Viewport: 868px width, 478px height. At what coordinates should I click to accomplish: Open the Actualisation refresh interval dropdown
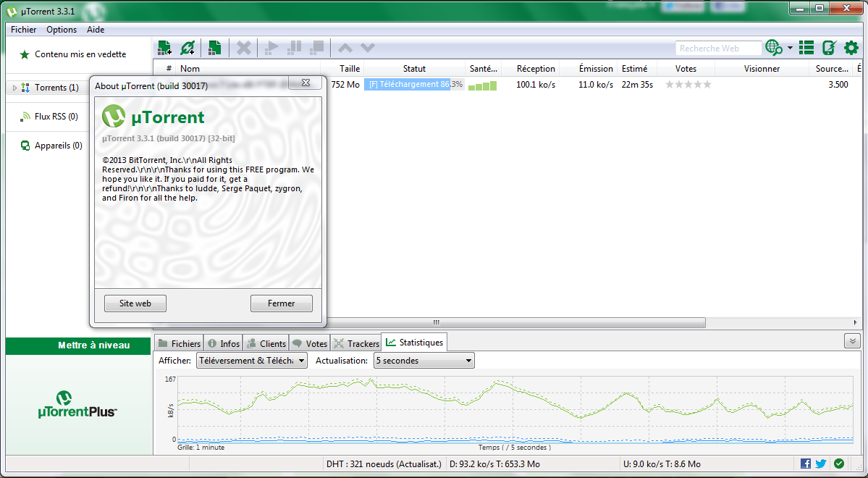(x=424, y=360)
